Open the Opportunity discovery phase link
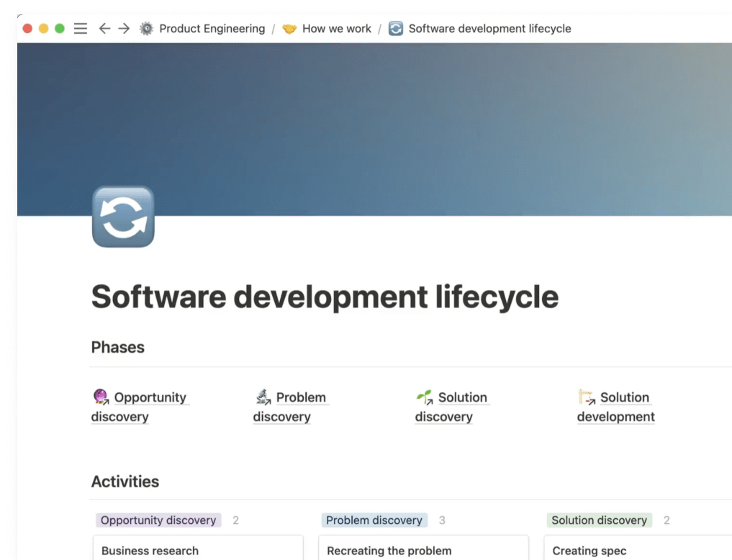The width and height of the screenshot is (732, 560). (x=150, y=397)
